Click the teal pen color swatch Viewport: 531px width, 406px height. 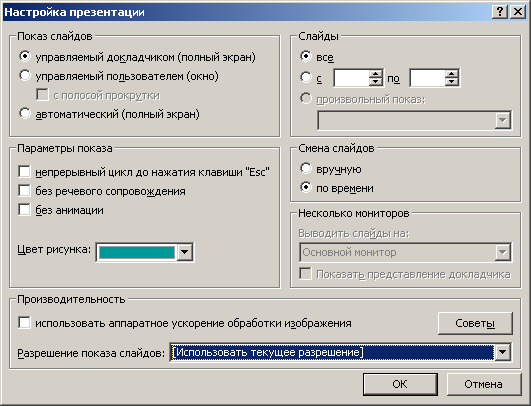(136, 252)
